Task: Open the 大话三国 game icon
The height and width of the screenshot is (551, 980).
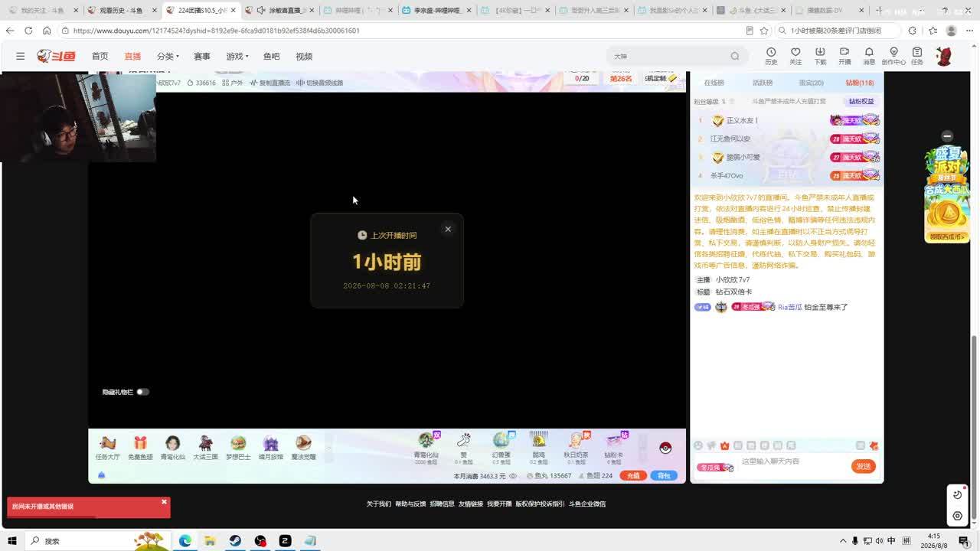Action: 205,447
